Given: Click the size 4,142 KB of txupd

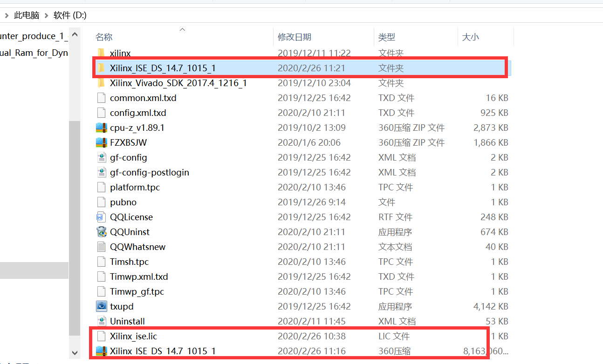Looking at the screenshot, I should pyautogui.click(x=491, y=306).
